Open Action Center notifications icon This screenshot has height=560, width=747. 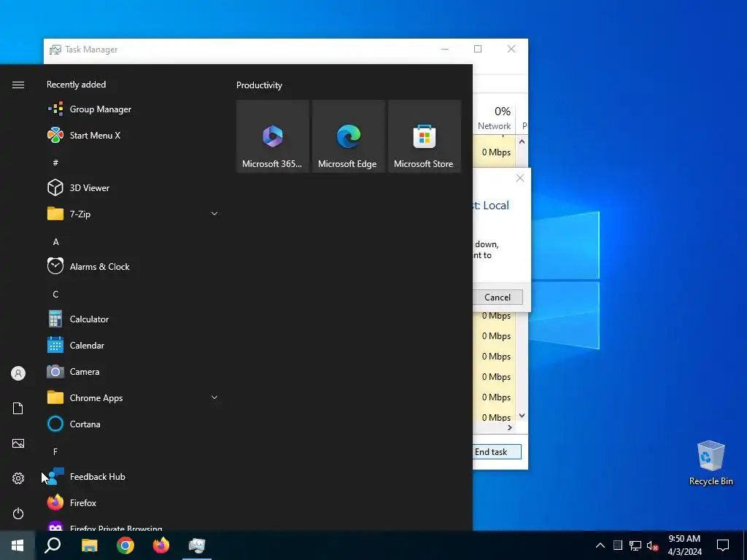pos(723,545)
